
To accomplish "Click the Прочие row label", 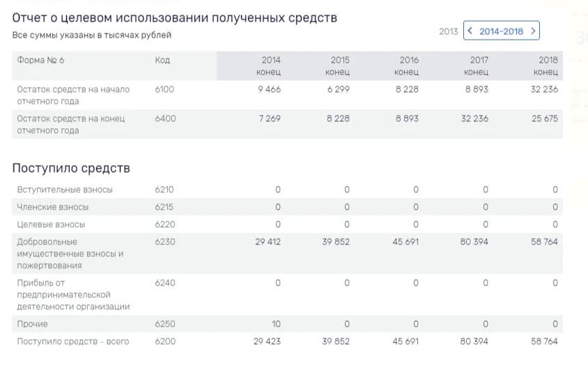I will coord(33,324).
